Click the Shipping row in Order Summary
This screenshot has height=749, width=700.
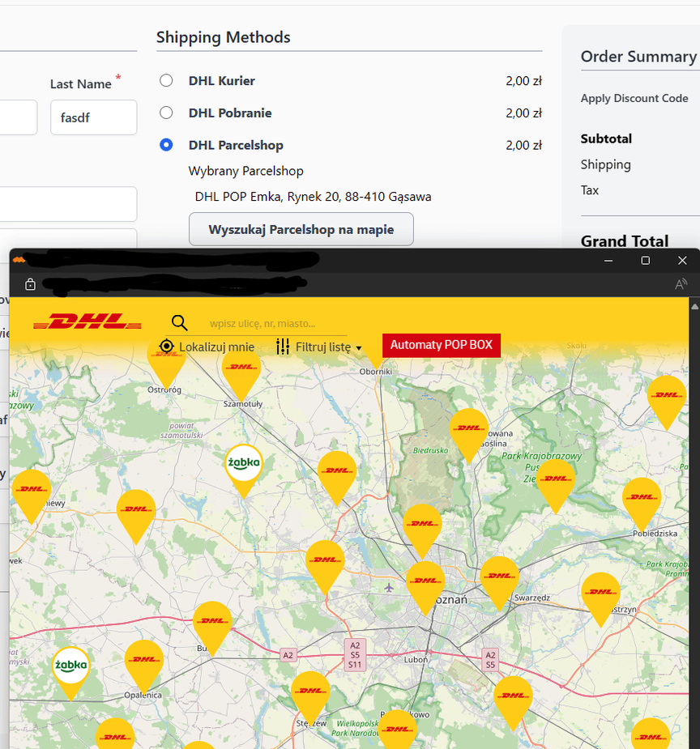605,165
